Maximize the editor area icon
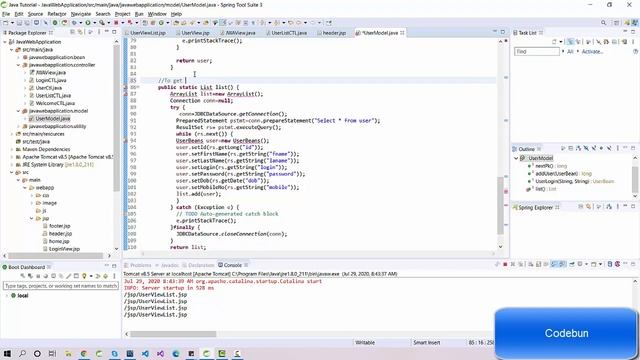The image size is (640, 360). [503, 32]
